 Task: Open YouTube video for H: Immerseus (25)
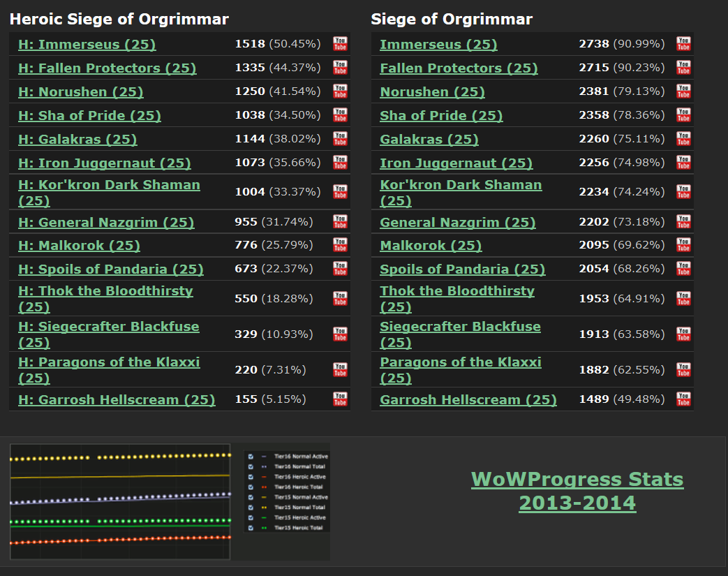pyautogui.click(x=341, y=44)
